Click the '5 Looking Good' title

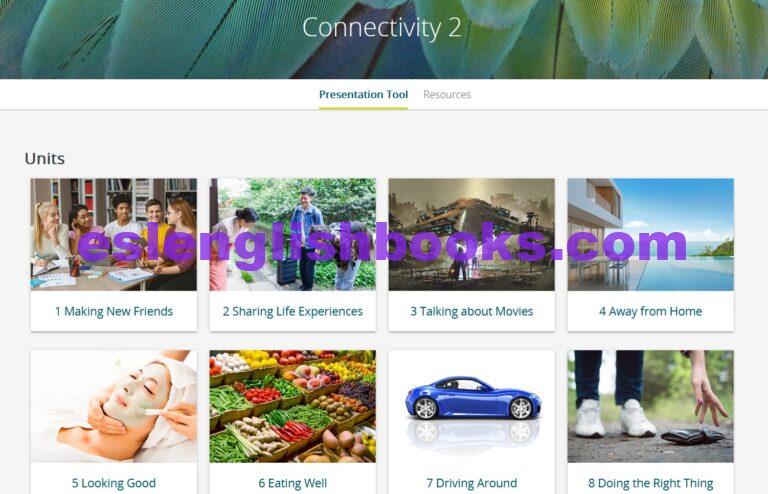point(114,483)
